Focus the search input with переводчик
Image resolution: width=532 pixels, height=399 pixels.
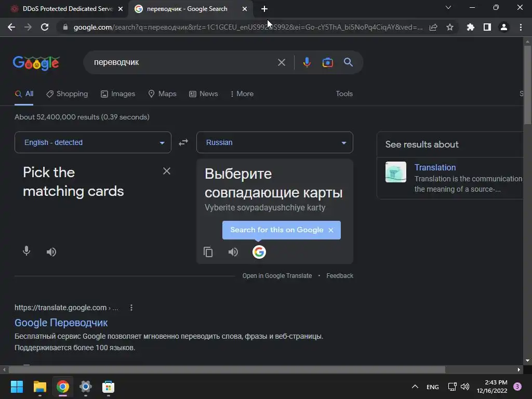point(183,62)
